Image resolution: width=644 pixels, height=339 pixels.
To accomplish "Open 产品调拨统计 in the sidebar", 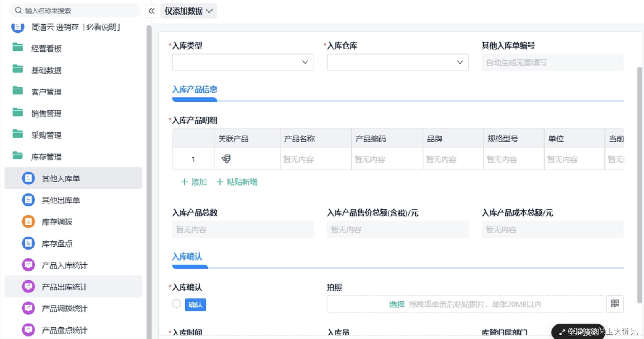I will 73,308.
